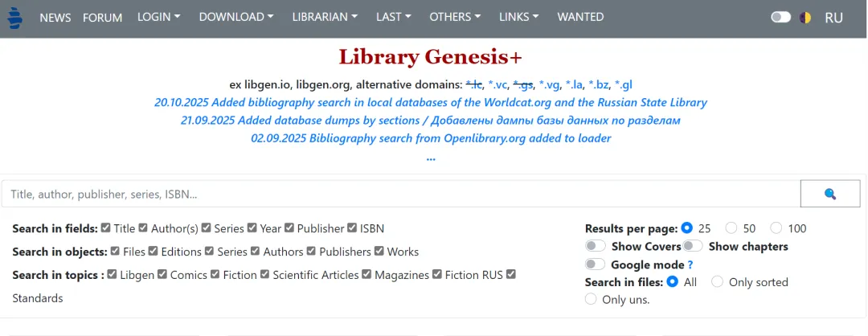
Task: Expand the DOWNLOAD dropdown menu
Action: [236, 17]
